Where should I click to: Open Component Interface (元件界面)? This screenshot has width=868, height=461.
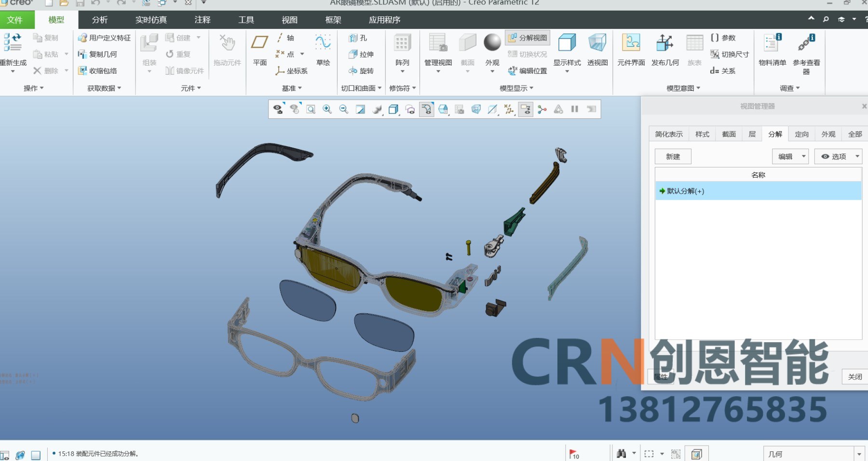631,49
